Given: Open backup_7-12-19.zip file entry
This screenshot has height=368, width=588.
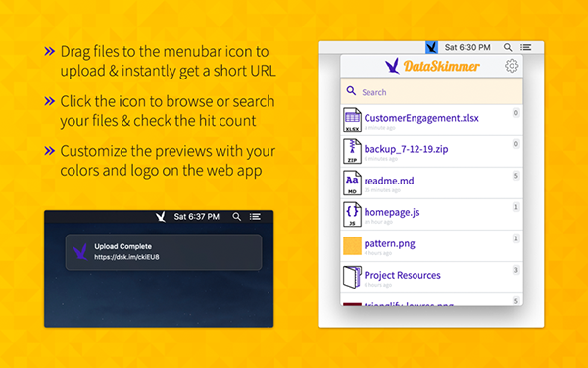Looking at the screenshot, I should click(x=431, y=152).
